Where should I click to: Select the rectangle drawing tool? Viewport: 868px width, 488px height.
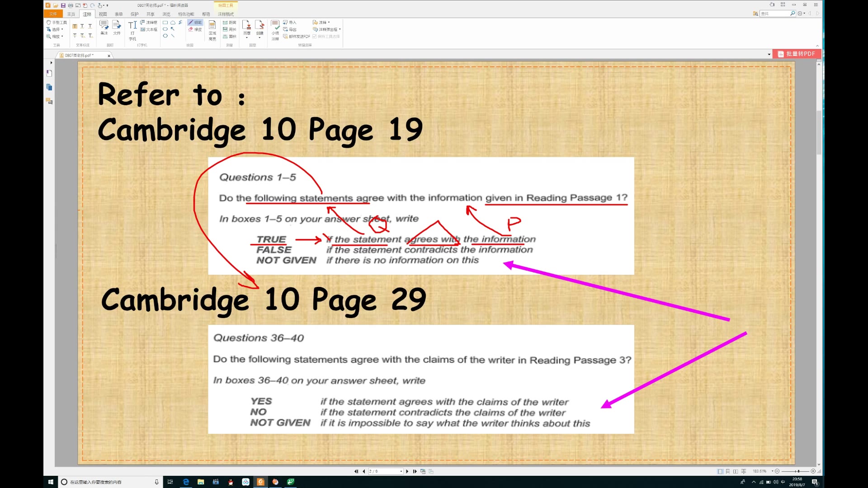pyautogui.click(x=165, y=22)
